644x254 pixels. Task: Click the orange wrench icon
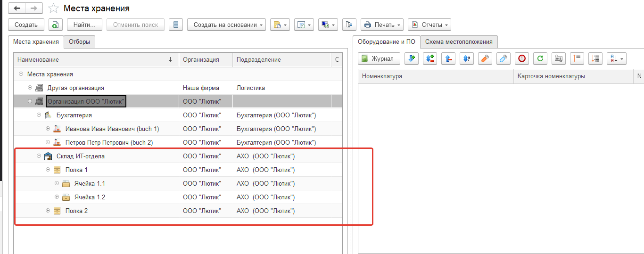(x=485, y=58)
